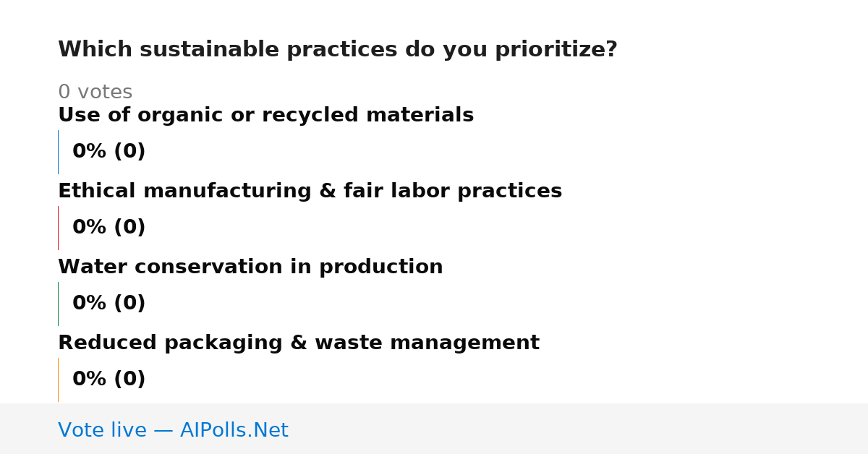The height and width of the screenshot is (454, 868).
Task: Click the poll title about sustainable practices
Action: [x=337, y=50]
